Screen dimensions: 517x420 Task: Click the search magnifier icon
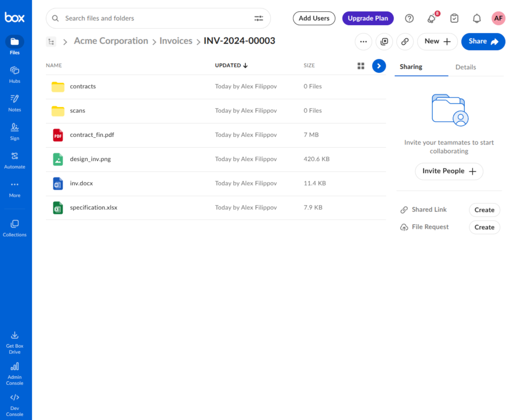pyautogui.click(x=55, y=18)
